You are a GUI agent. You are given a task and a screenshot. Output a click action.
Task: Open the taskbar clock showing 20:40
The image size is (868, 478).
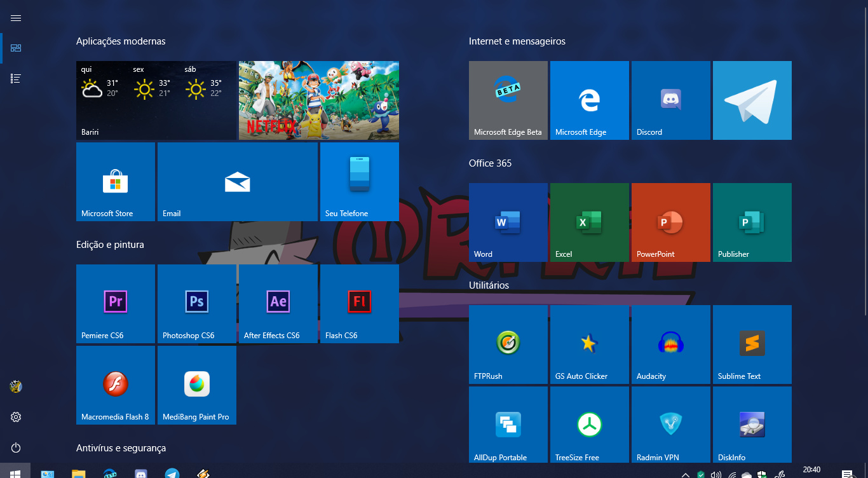coord(811,470)
